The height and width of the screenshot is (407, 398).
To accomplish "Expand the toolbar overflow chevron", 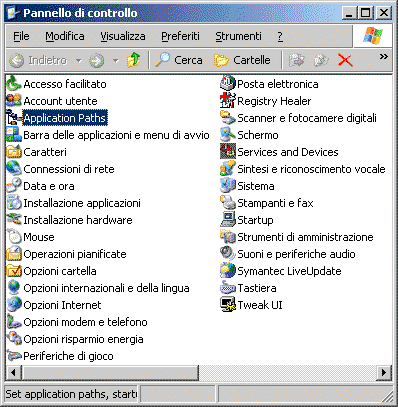I will tap(384, 57).
